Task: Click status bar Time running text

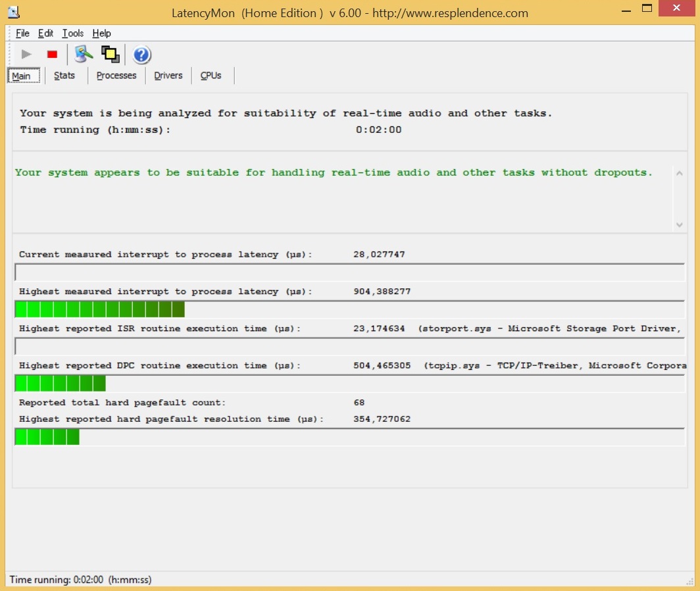Action: point(80,579)
